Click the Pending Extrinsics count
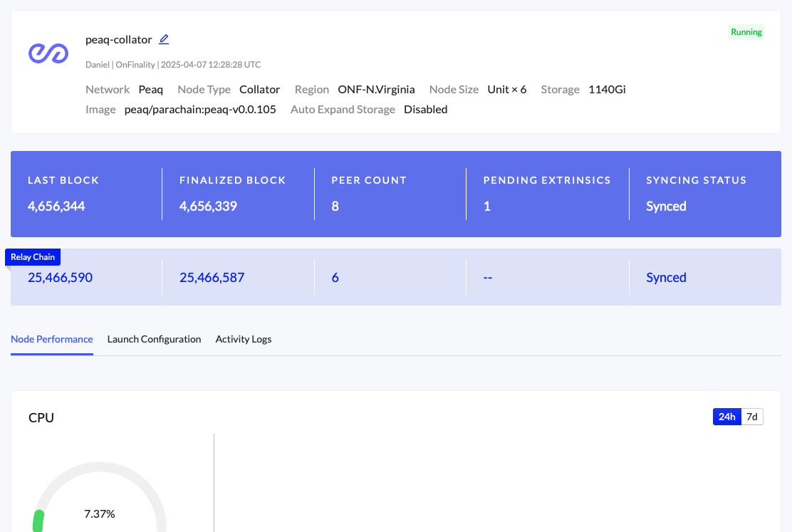The width and height of the screenshot is (792, 532). coord(487,207)
